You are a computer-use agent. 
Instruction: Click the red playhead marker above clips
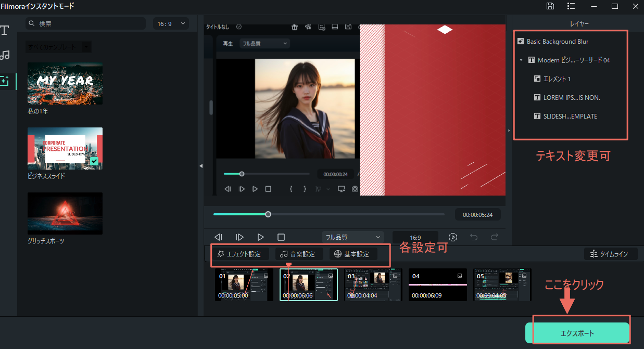point(289,265)
